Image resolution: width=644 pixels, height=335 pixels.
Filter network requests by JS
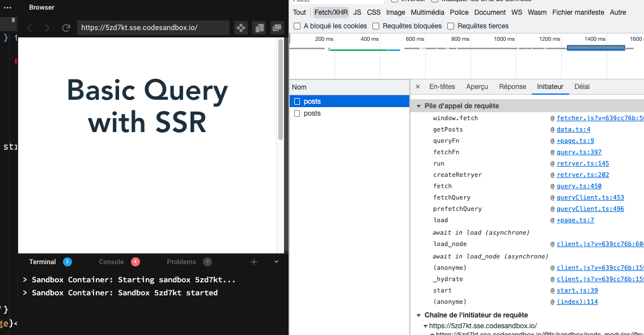point(357,12)
